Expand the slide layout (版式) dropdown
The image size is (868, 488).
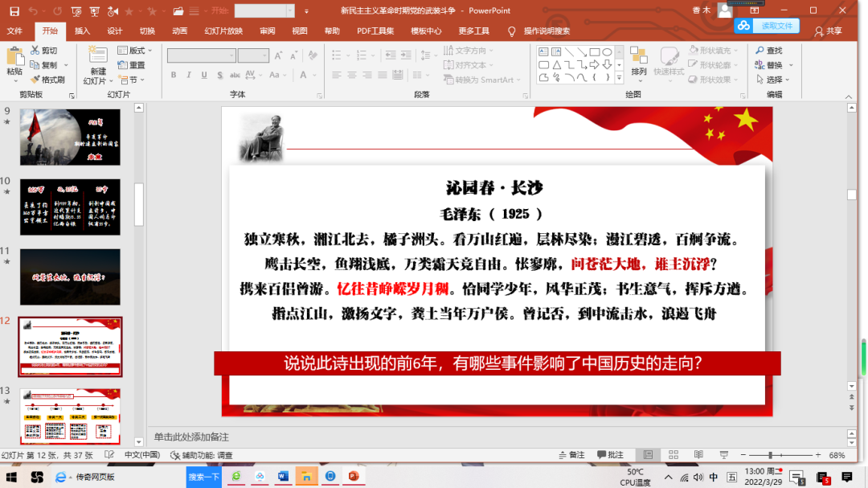135,51
